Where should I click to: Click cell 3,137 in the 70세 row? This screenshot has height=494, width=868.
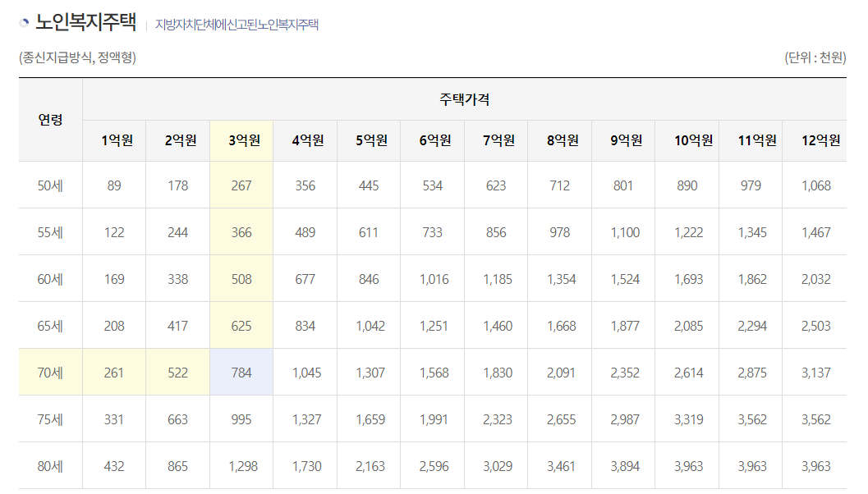coord(815,373)
